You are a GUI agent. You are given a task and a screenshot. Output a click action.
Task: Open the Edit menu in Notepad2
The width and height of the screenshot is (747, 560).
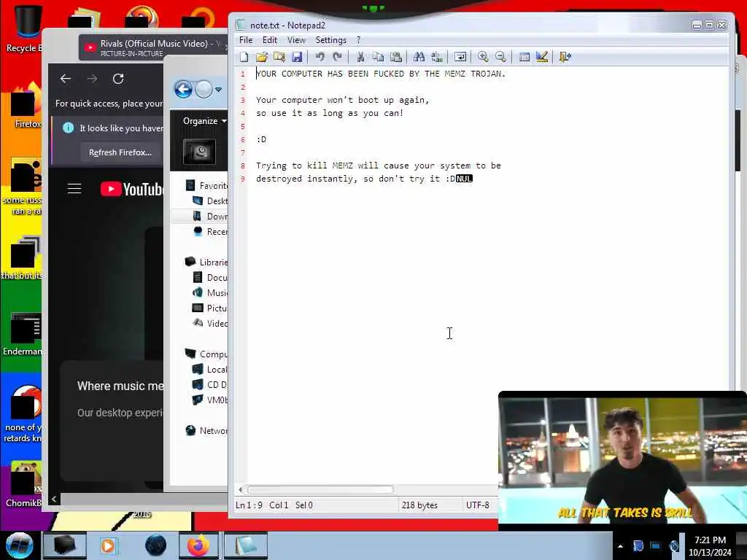click(270, 40)
